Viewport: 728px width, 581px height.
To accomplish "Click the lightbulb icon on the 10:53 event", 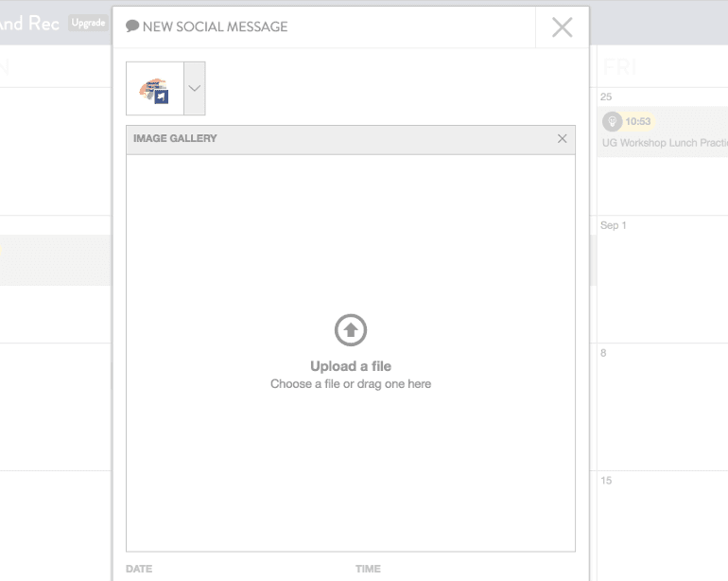I will [612, 121].
